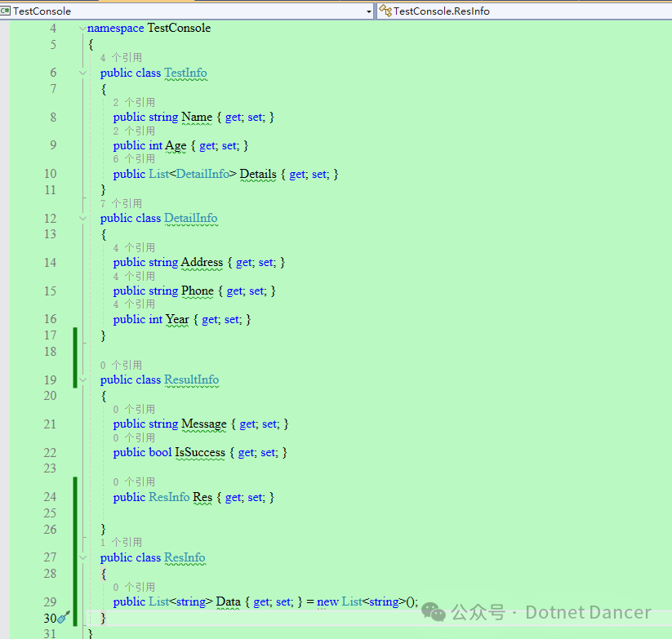Click the ResInfo type on line 24
The image size is (672, 639).
pos(169,497)
